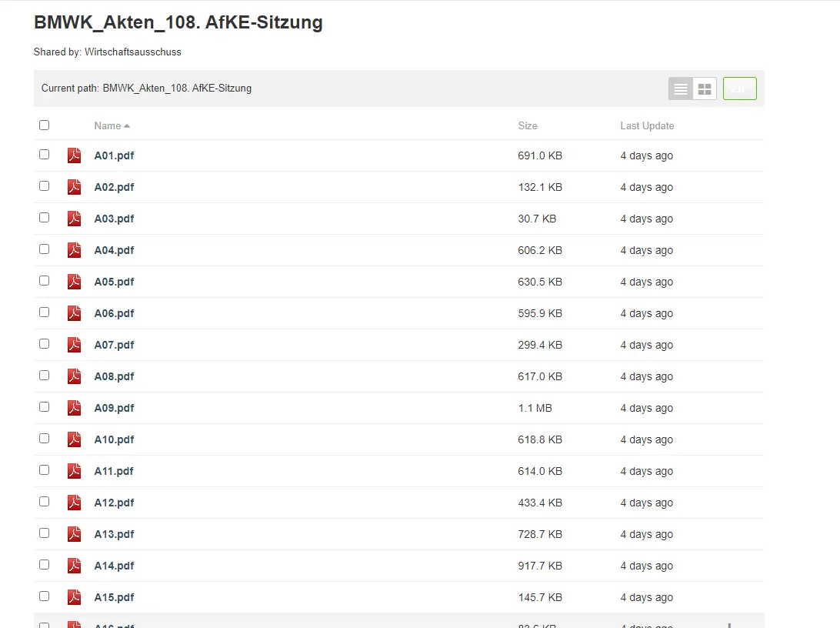This screenshot has width=840, height=628.
Task: Sort file list by Size column
Action: pyautogui.click(x=528, y=125)
